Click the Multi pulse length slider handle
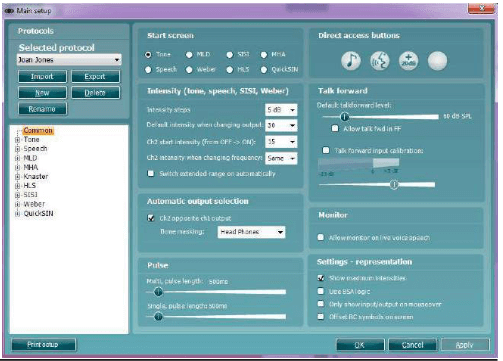The height and width of the screenshot is (361, 503). pyautogui.click(x=158, y=292)
